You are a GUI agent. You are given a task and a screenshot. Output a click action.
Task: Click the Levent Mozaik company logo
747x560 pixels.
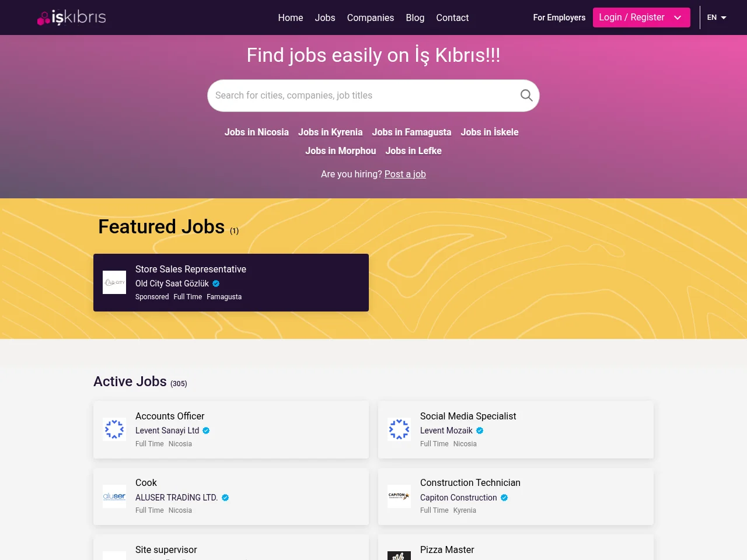pyautogui.click(x=399, y=429)
